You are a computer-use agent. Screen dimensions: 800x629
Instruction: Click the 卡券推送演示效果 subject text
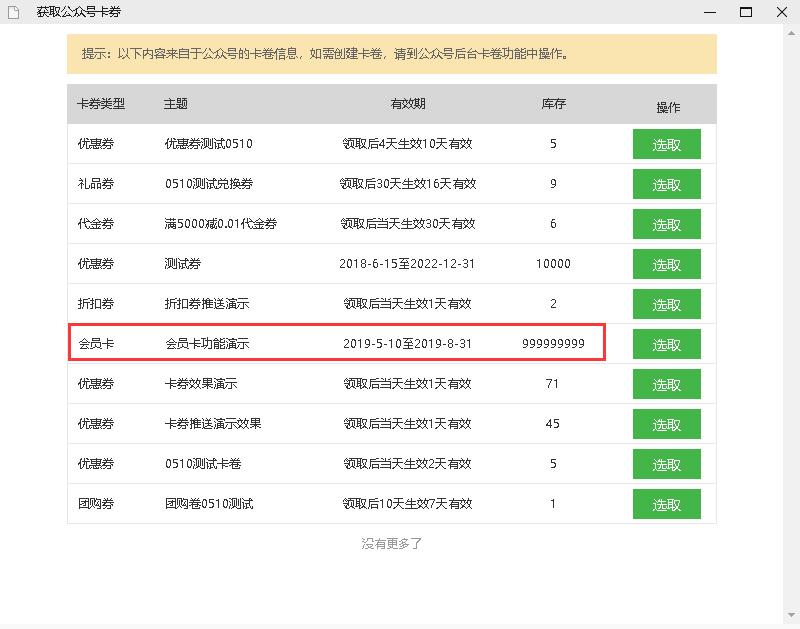click(213, 423)
